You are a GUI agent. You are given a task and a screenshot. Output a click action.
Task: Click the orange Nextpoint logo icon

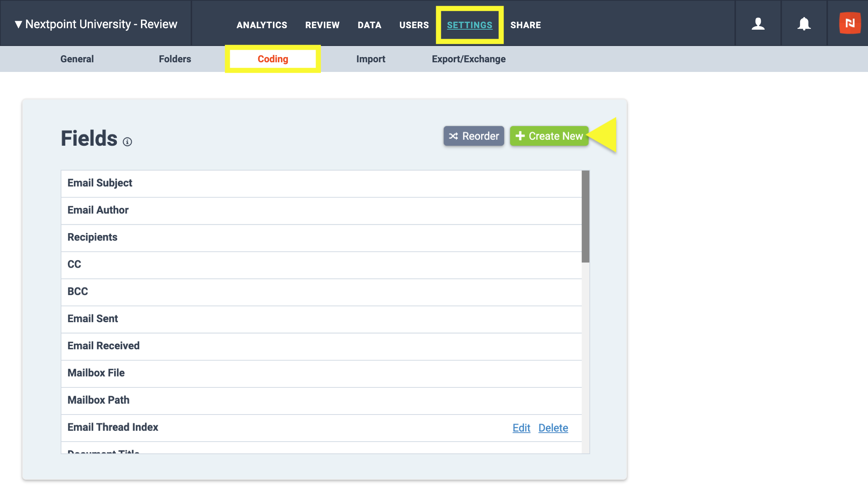[850, 23]
